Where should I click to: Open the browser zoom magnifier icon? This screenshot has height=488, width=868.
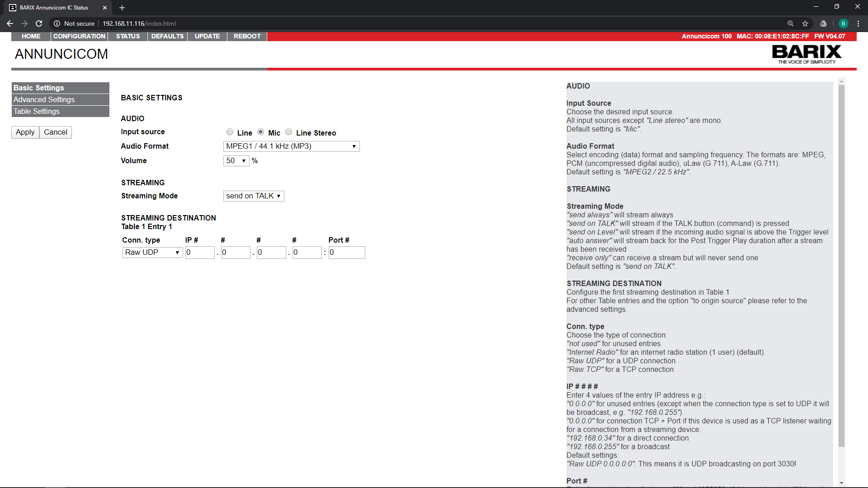click(790, 23)
